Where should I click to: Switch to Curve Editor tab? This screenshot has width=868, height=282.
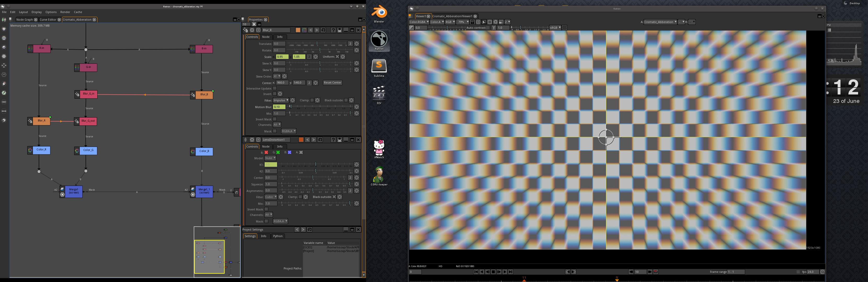tap(48, 20)
